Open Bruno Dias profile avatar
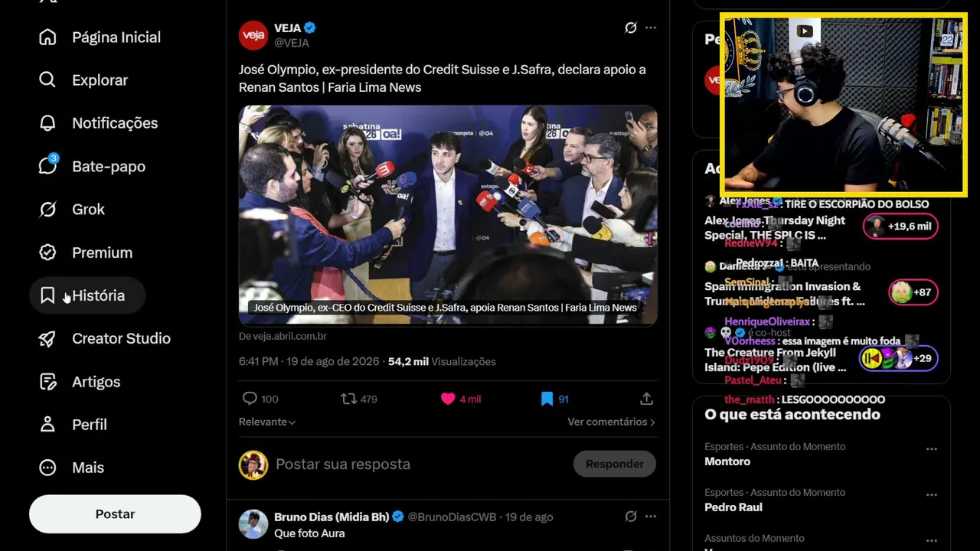980x551 pixels. pyautogui.click(x=253, y=524)
